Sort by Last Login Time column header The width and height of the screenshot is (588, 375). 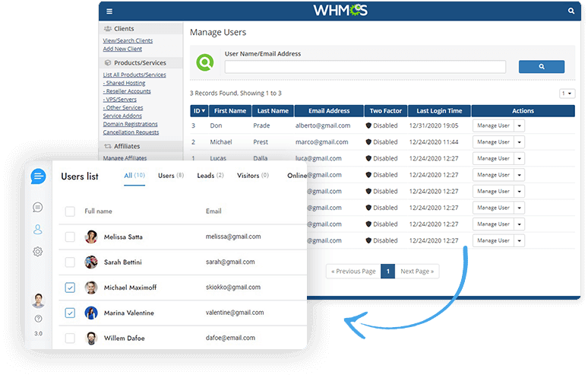click(x=439, y=111)
